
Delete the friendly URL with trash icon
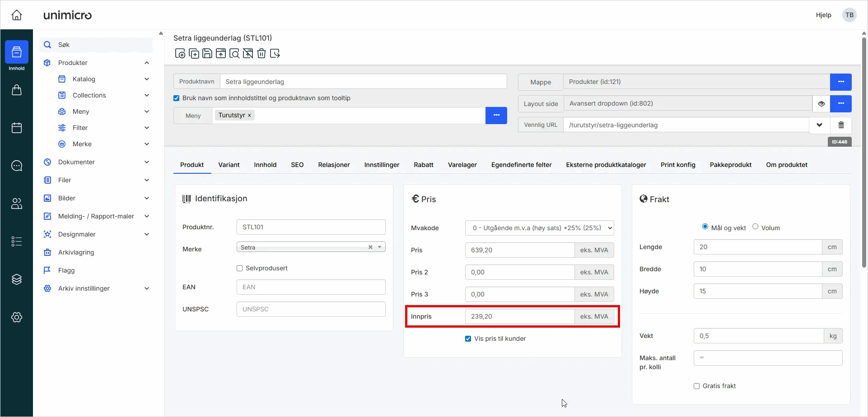[x=841, y=125]
